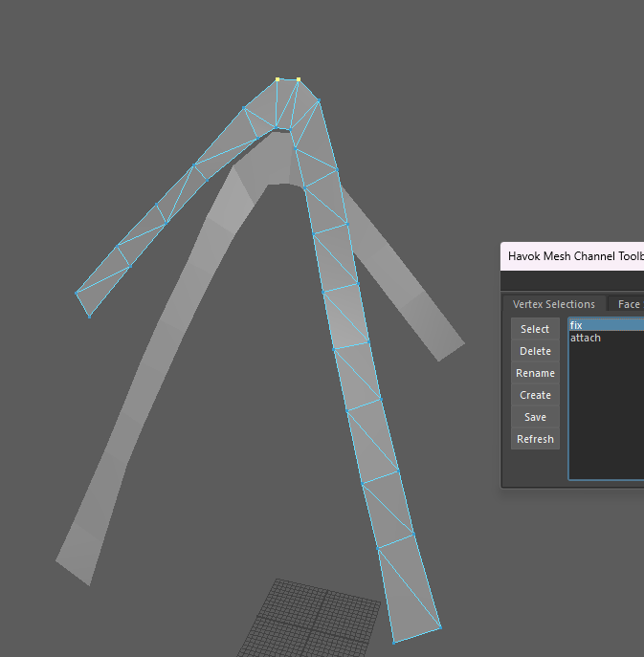The image size is (644, 657).
Task: Open the Face tab
Action: [627, 304]
